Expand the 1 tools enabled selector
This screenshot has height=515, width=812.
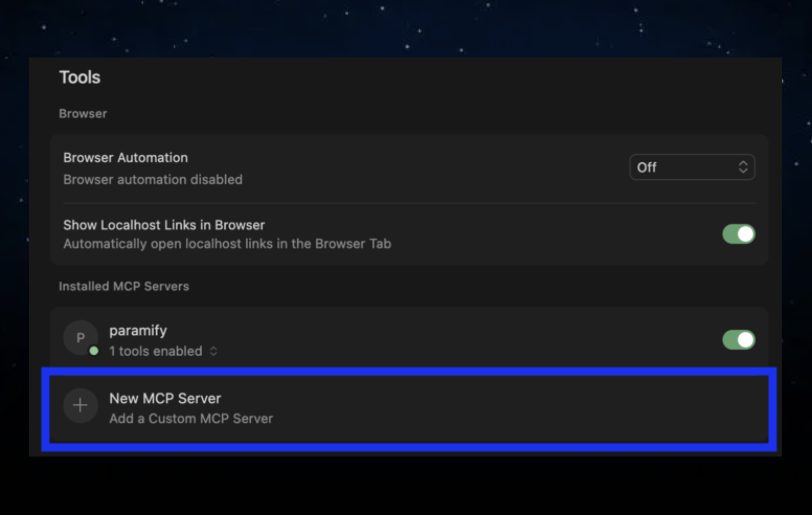coord(163,351)
